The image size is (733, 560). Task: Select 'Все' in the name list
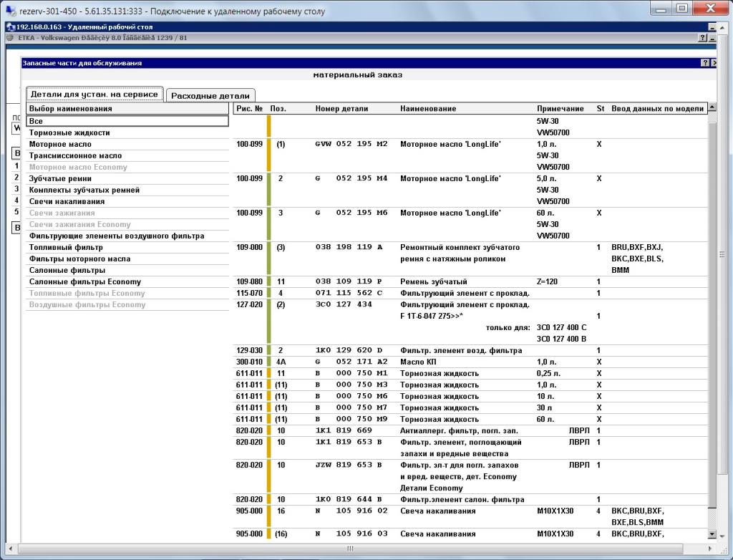pos(127,121)
